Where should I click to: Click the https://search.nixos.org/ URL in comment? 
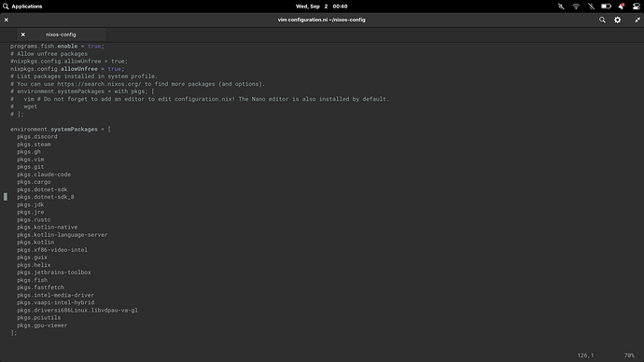coord(99,84)
